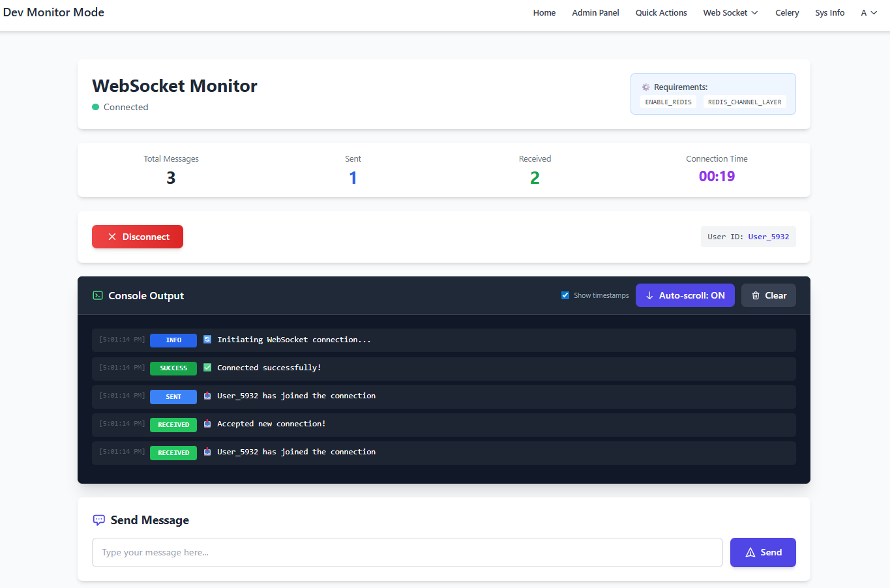Click the terminal icon beside Console Output
Screen dimensions: 890x588
[x=98, y=295]
